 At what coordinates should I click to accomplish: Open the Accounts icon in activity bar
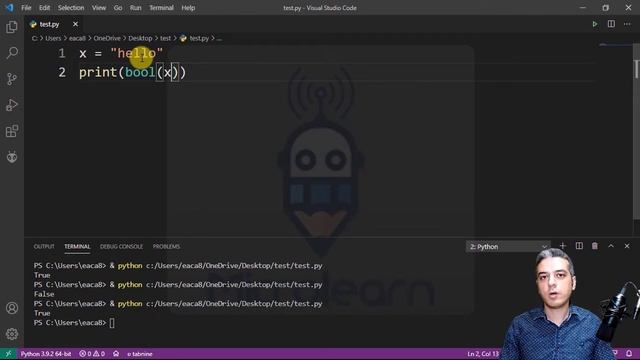[x=12, y=308]
